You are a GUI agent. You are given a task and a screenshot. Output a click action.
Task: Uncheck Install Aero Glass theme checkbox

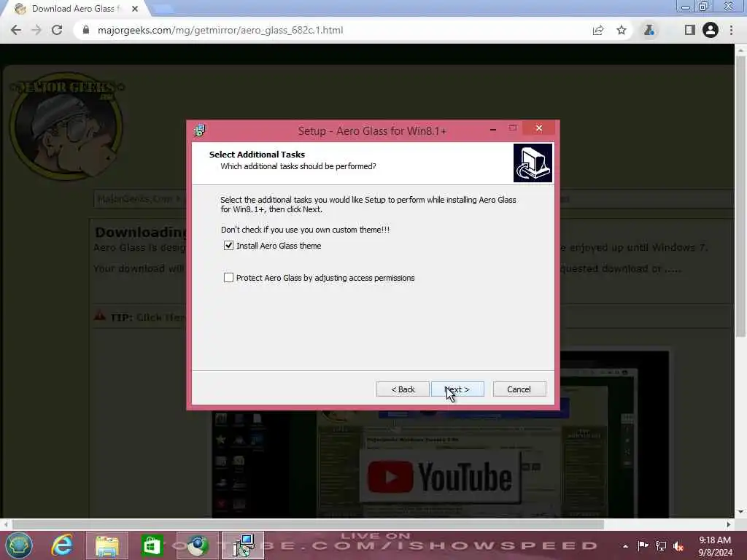click(x=228, y=245)
